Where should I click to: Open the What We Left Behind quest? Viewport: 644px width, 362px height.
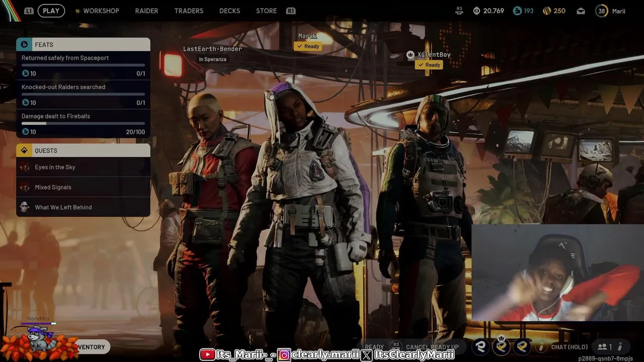click(x=83, y=207)
